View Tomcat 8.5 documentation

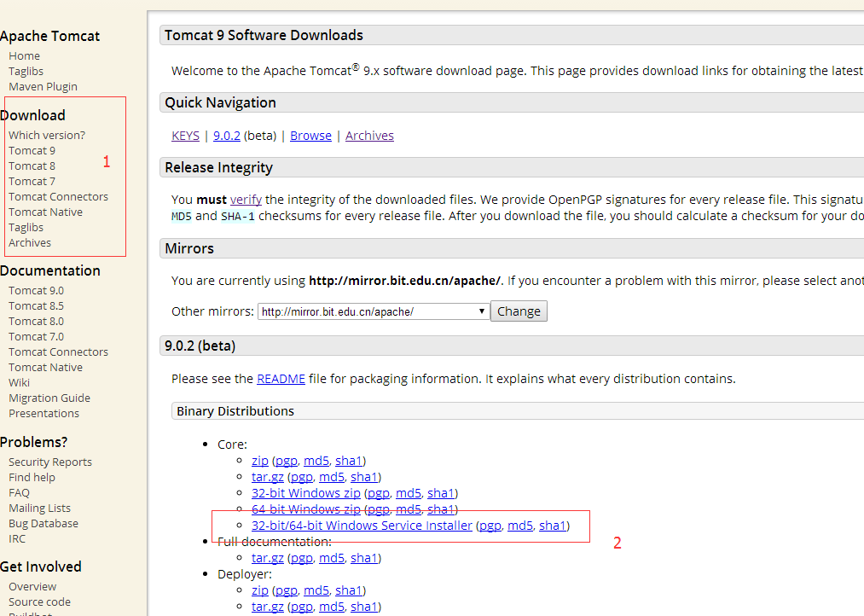(x=37, y=305)
